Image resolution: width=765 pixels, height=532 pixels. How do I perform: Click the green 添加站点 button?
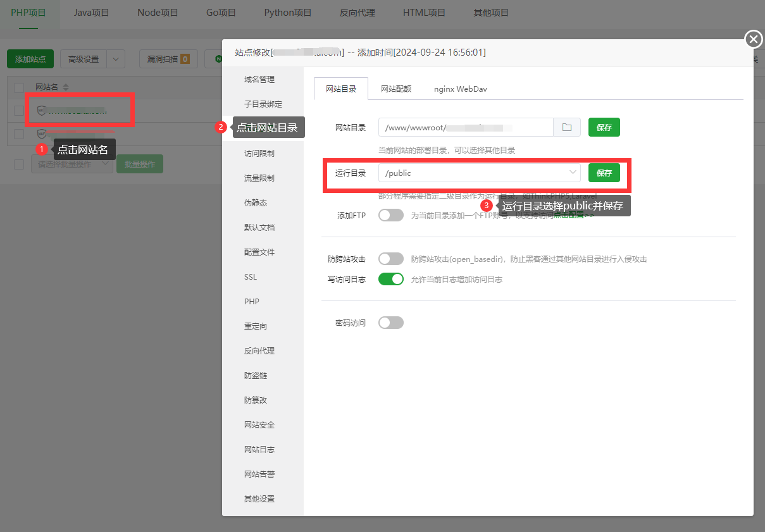(x=30, y=59)
